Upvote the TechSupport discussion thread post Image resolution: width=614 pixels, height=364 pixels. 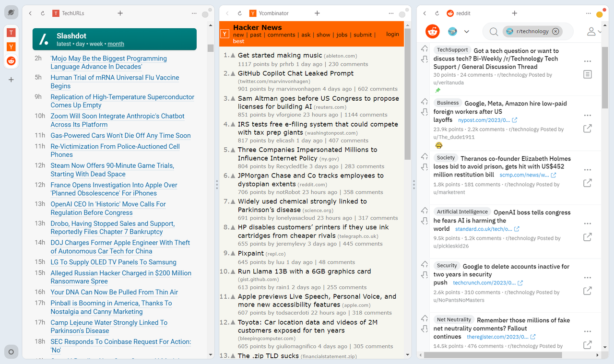[x=424, y=48]
